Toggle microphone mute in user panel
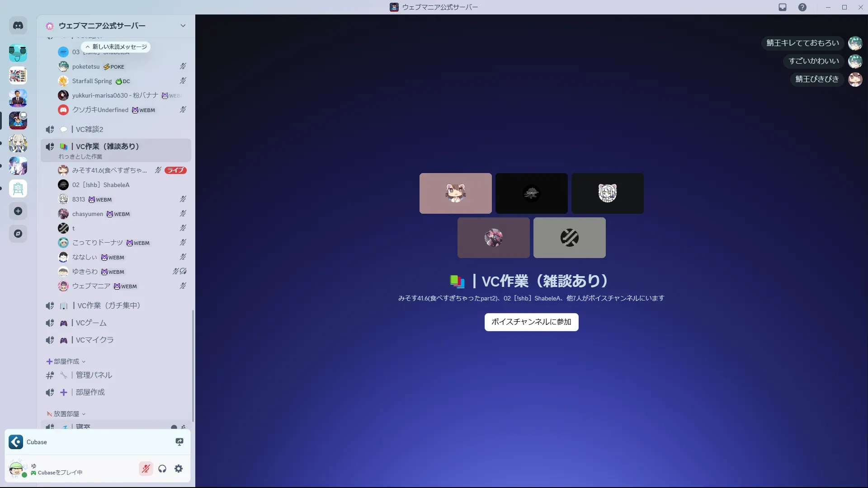868x488 pixels. pos(146,469)
